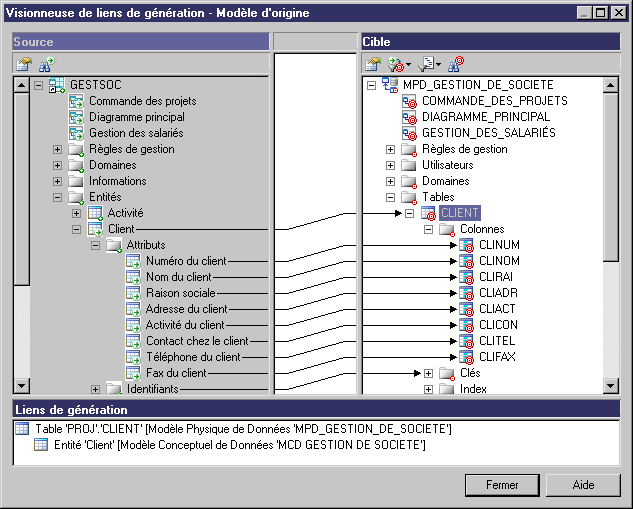
Task: Click the last icon in Cible toolbar
Action: coord(456,64)
